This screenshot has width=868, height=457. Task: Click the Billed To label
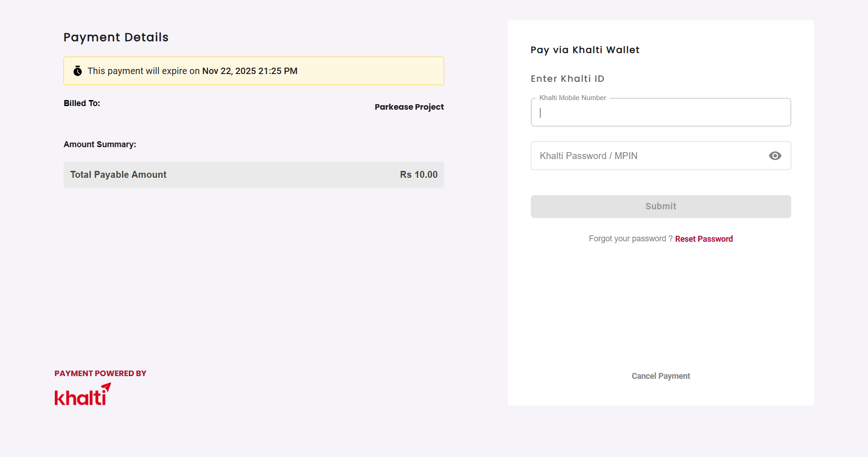(x=82, y=103)
